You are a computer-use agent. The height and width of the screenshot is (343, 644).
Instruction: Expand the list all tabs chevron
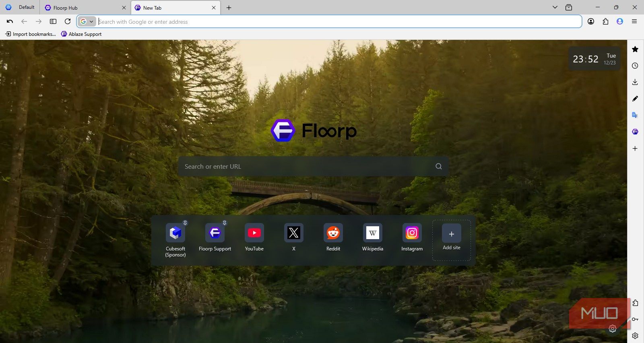point(555,7)
